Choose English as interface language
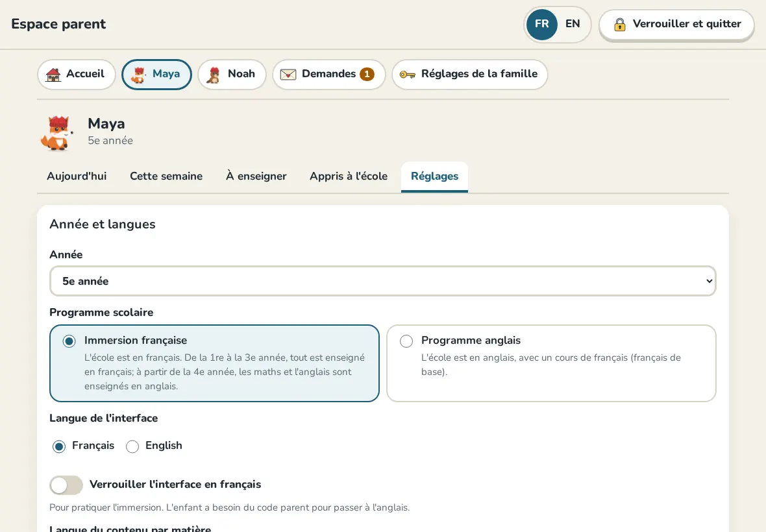Image resolution: width=766 pixels, height=532 pixels. (132, 446)
